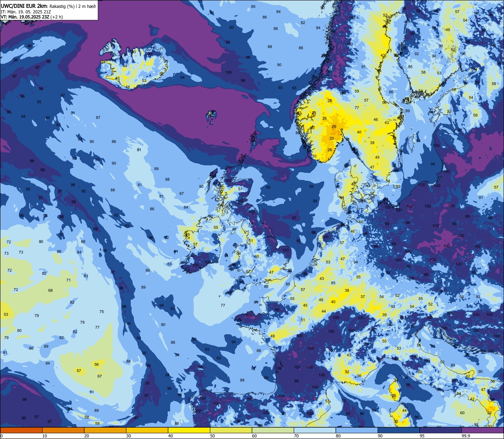Pick the pale green 60–70 legend swatch
The height and width of the screenshot is (439, 504).
pos(273,430)
